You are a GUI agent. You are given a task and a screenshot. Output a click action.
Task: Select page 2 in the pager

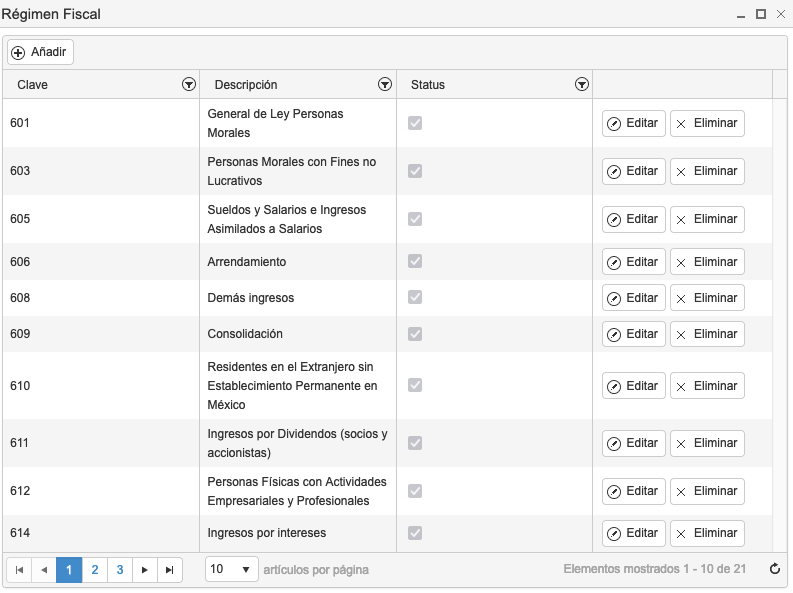[x=95, y=570]
